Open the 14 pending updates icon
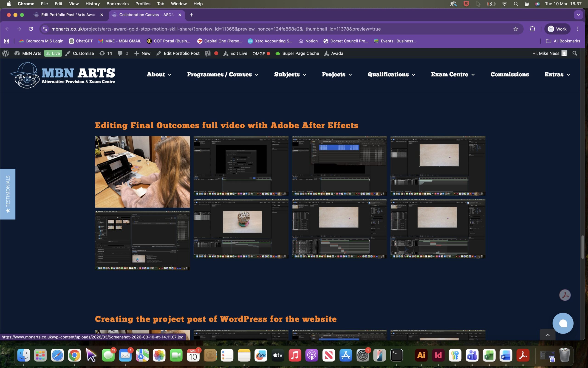This screenshot has width=588, height=368. (106, 53)
